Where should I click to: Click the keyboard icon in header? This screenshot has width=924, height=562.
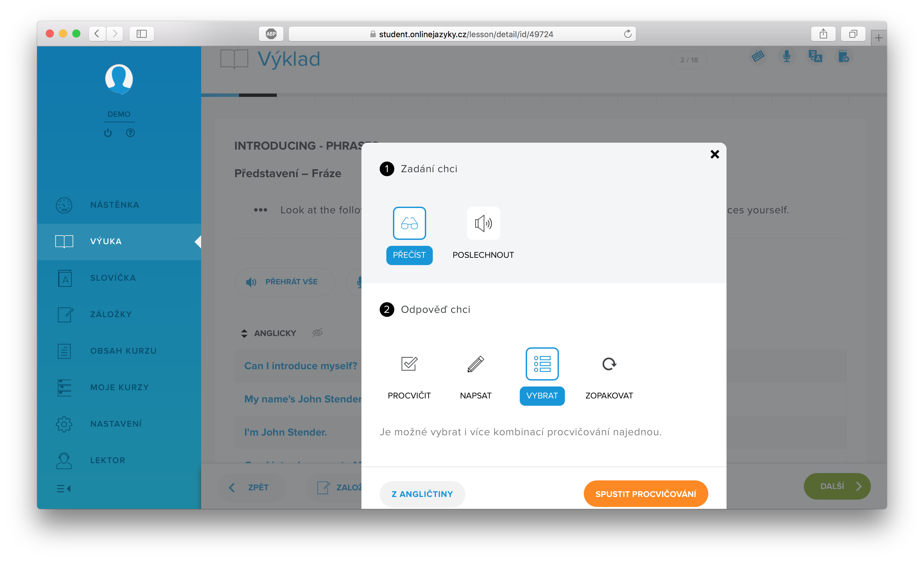pyautogui.click(x=757, y=57)
